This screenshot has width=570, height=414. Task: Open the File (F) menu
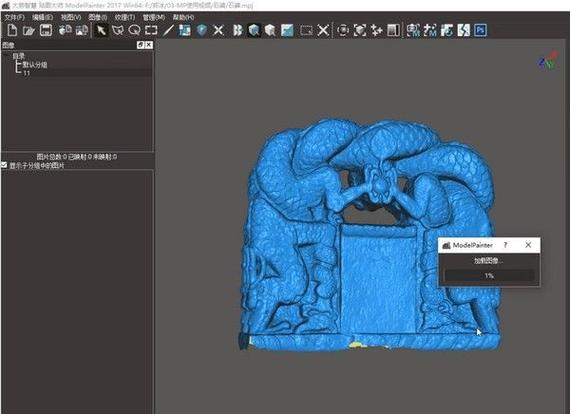pyautogui.click(x=14, y=17)
